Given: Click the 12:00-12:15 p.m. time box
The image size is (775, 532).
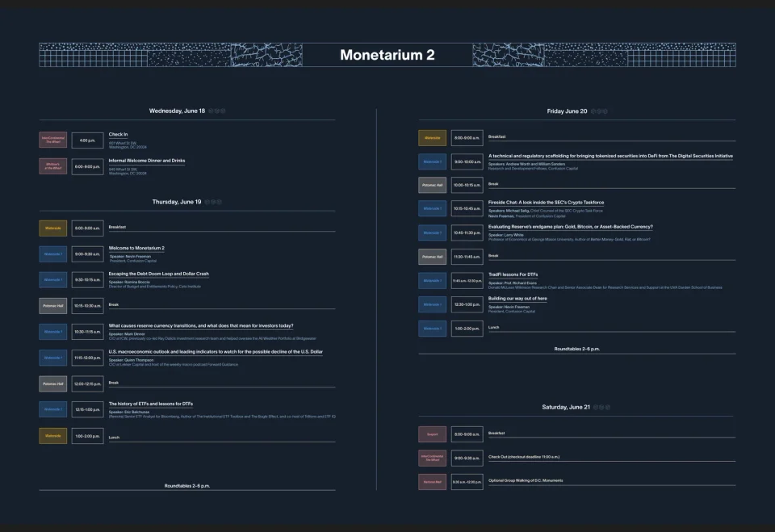Looking at the screenshot, I should pyautogui.click(x=87, y=383).
